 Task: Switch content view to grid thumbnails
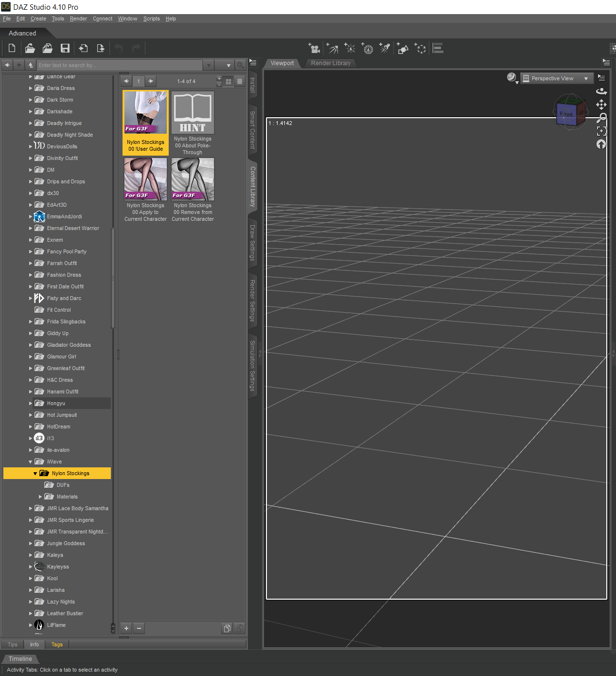tap(229, 81)
